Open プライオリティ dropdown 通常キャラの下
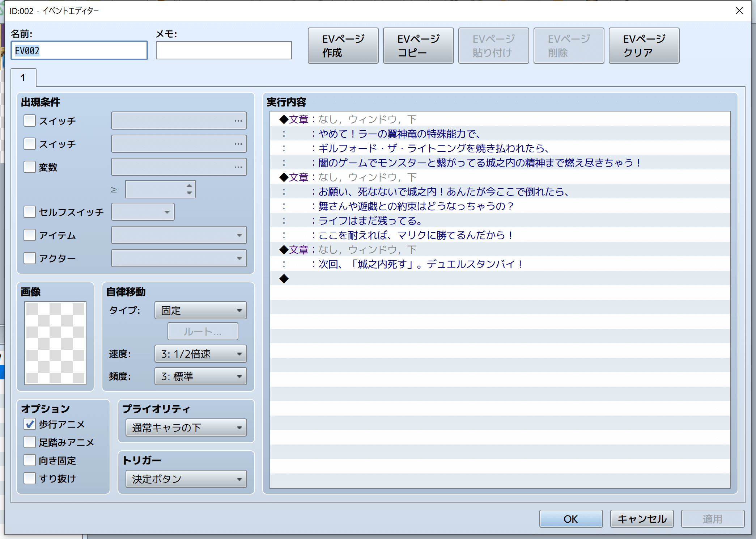 click(186, 428)
